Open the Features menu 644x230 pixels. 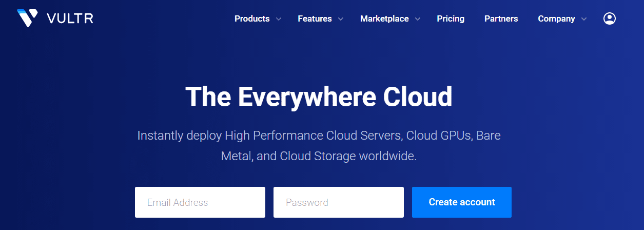coord(315,19)
